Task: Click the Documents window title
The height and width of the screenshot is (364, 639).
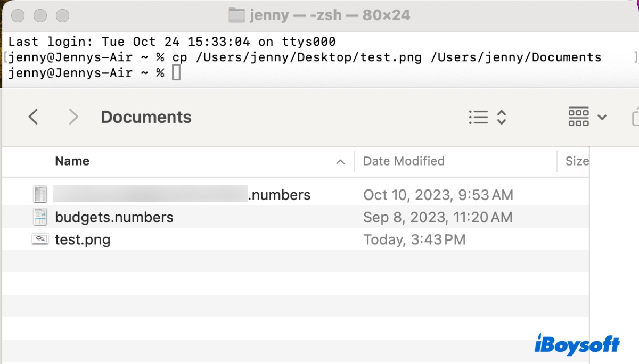Action: pyautogui.click(x=146, y=117)
